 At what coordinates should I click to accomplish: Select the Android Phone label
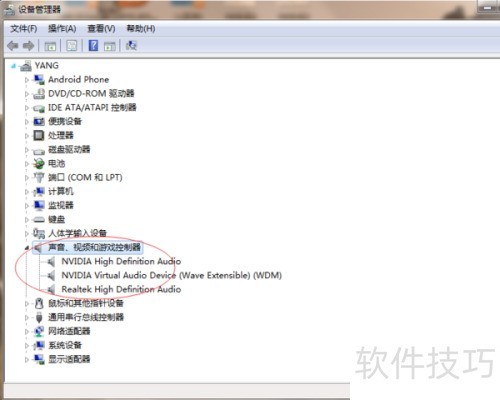tap(79, 80)
